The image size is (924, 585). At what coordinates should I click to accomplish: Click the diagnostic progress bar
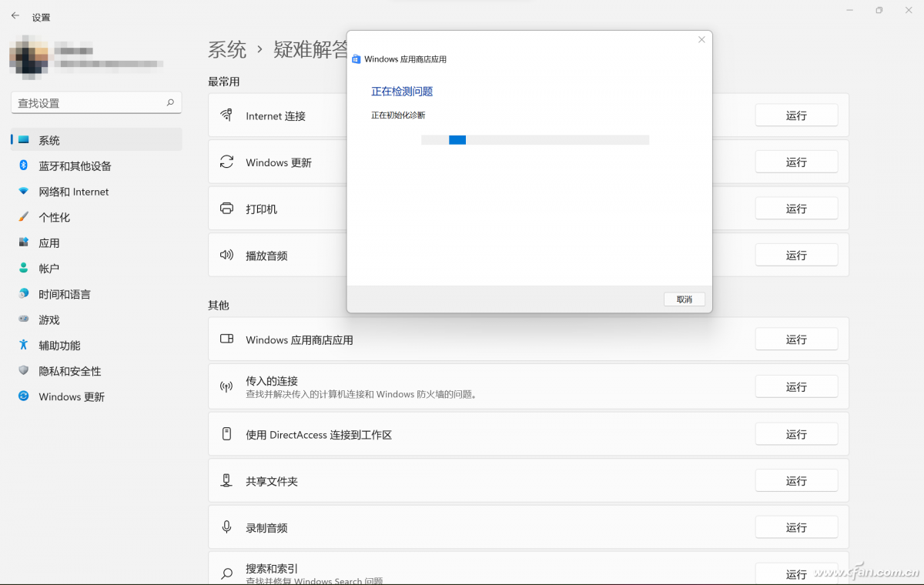tap(535, 140)
